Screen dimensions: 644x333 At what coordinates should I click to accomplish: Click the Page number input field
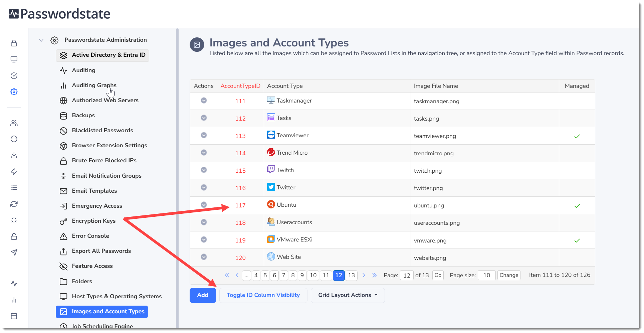407,275
